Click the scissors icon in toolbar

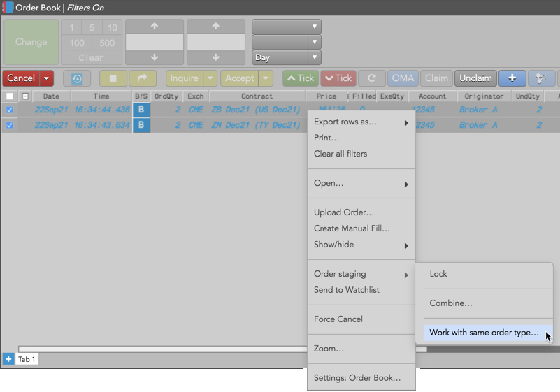click(541, 78)
